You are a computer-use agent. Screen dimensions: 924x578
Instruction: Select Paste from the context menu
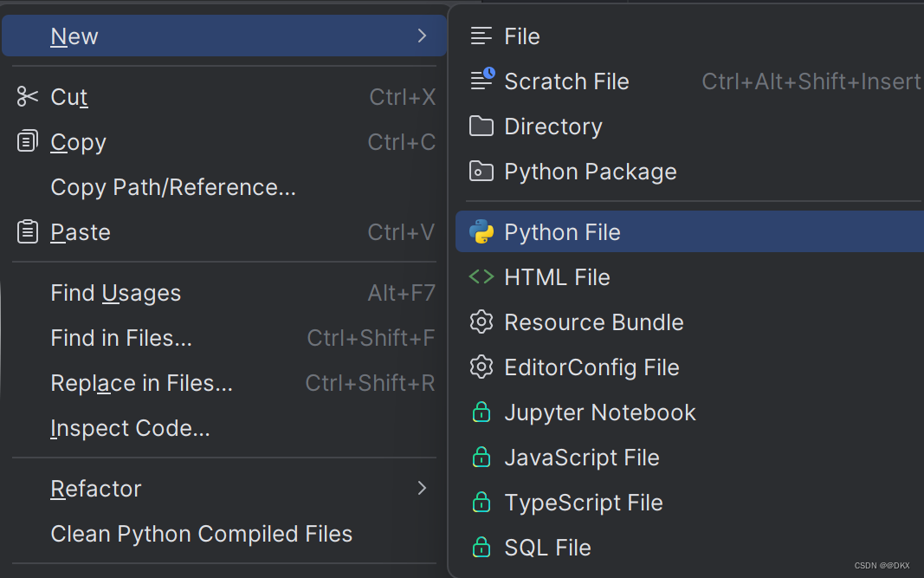pos(81,231)
